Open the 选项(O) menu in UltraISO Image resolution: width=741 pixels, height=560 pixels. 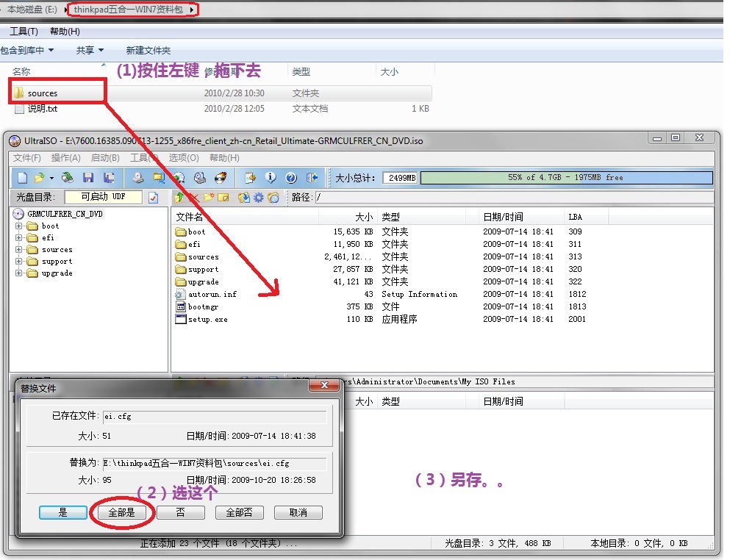click(184, 158)
